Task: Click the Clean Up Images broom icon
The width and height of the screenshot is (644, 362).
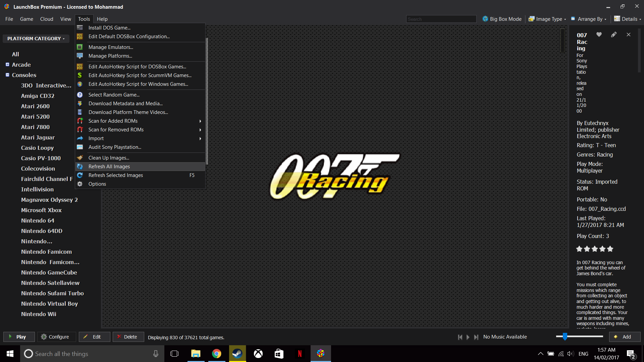Action: point(80,158)
